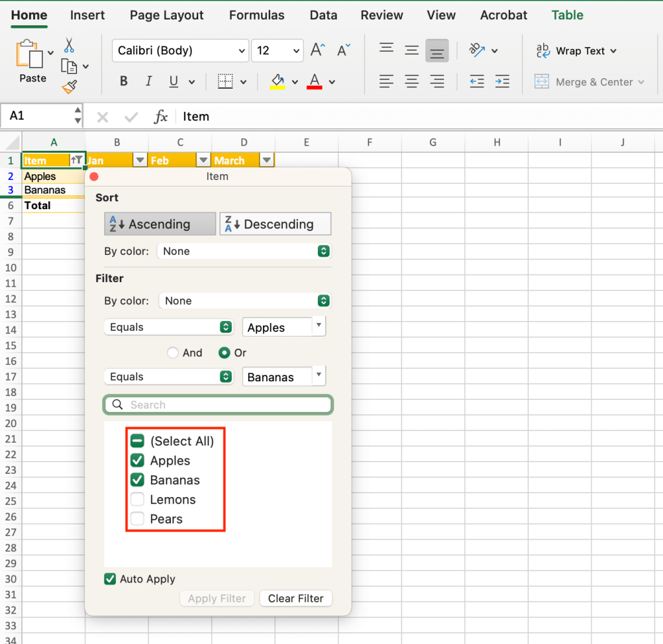Click the fx insert function icon
Screen dimensions: 663x644
(161, 117)
